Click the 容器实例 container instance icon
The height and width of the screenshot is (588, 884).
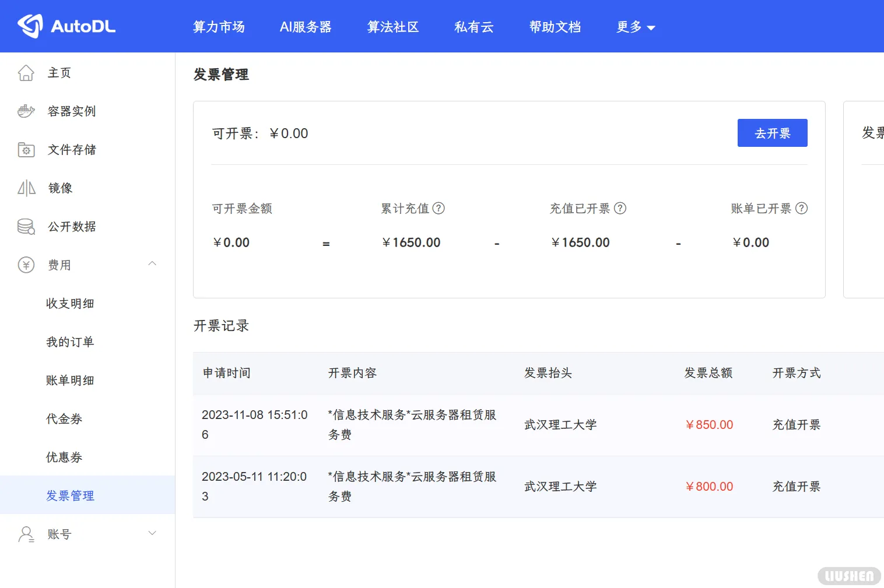coord(26,111)
